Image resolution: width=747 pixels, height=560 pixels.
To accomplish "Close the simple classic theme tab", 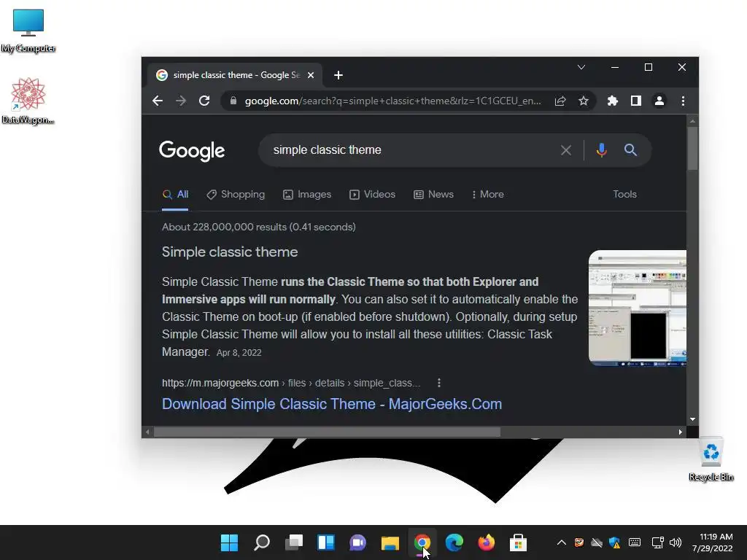I will (311, 75).
